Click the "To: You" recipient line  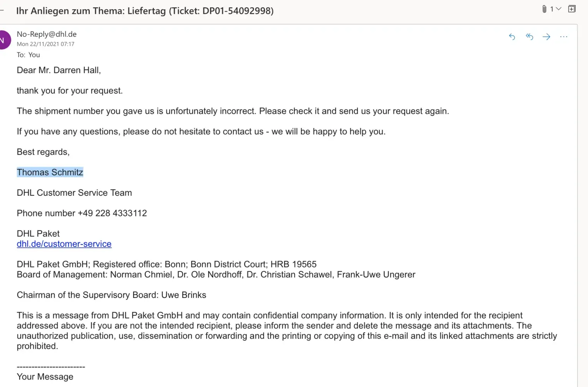(28, 55)
